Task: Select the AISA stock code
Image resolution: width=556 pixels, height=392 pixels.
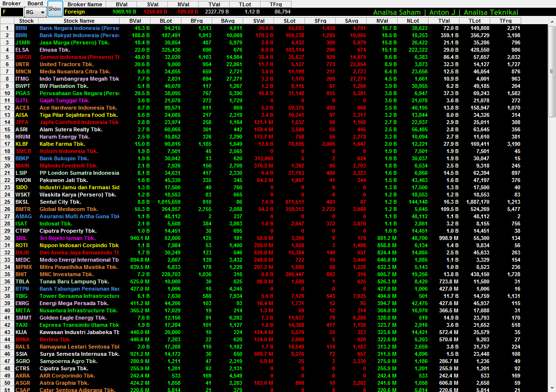Action: tap(22, 115)
